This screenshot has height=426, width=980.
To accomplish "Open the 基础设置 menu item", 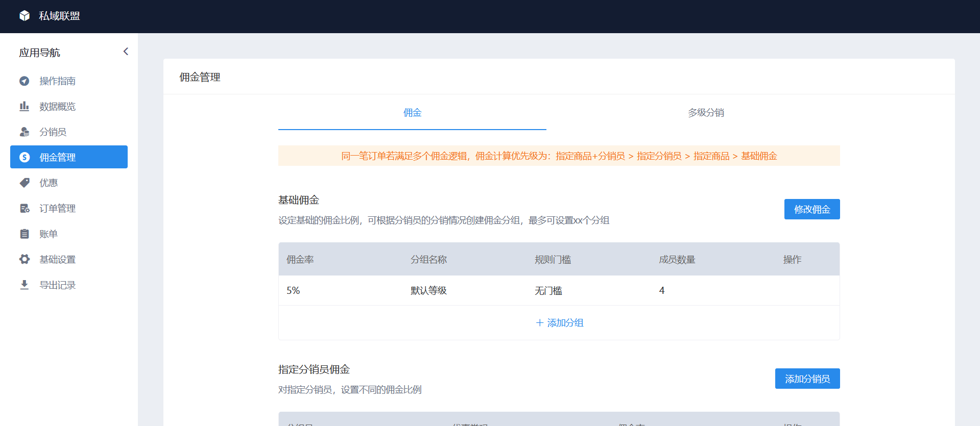I will [x=69, y=259].
